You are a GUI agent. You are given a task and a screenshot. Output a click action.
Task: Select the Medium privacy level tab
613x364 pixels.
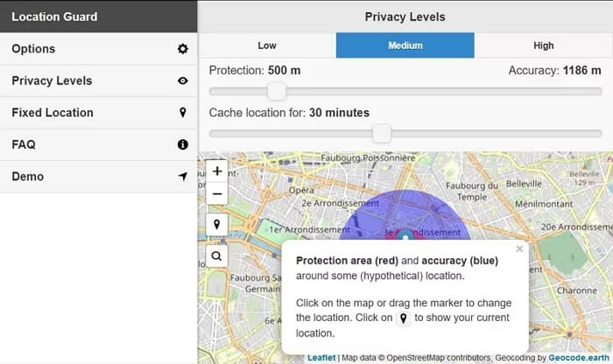[x=405, y=45]
